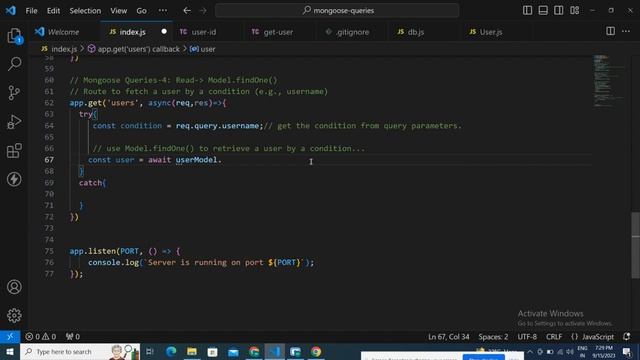Click line number 75 in gutter
Image resolution: width=640 pixels, height=360 pixels.
click(49, 251)
